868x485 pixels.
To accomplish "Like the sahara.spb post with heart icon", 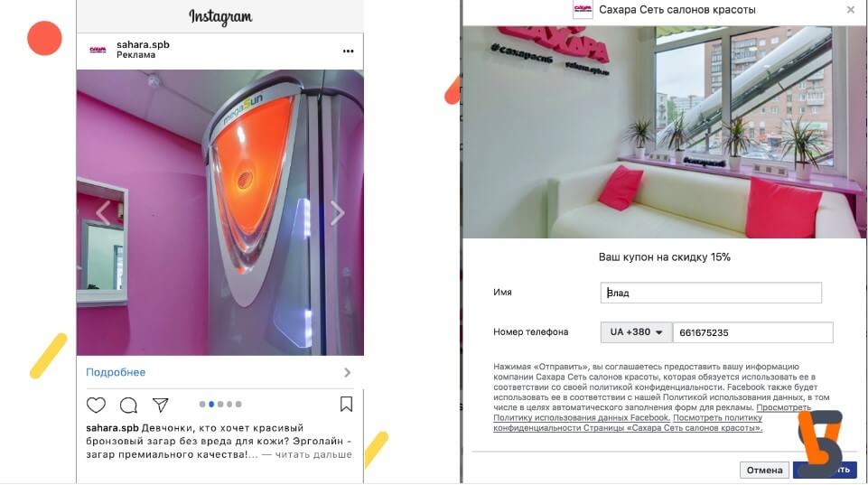I will (x=96, y=405).
